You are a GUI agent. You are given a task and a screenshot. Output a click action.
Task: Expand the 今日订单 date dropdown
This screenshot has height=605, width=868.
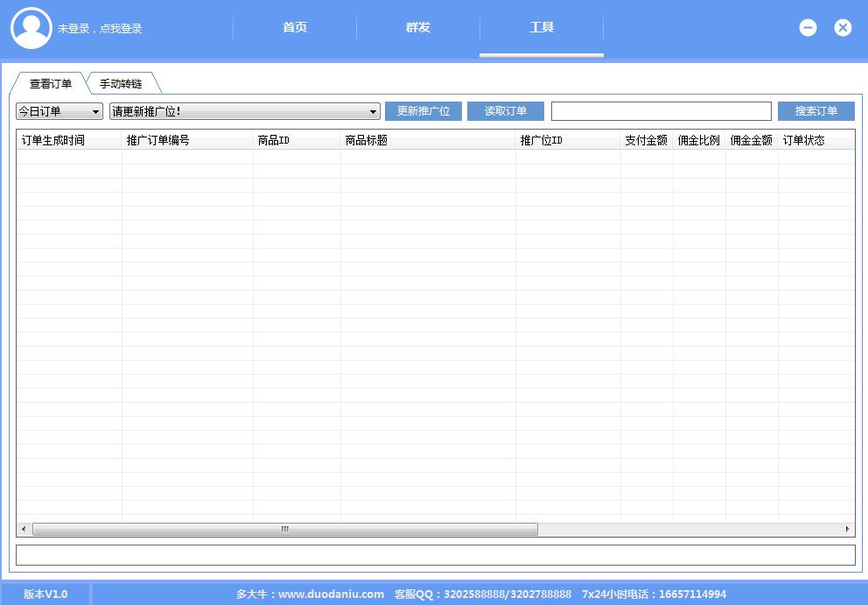click(x=59, y=111)
